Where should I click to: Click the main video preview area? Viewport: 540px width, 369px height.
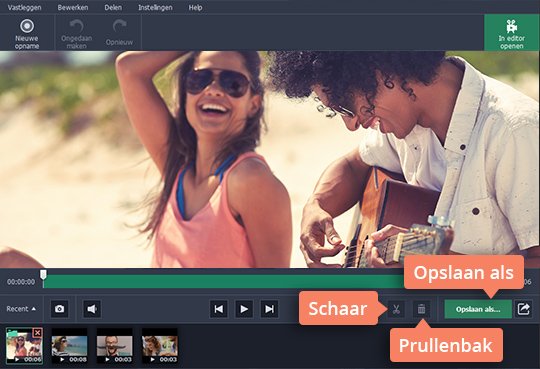270,159
